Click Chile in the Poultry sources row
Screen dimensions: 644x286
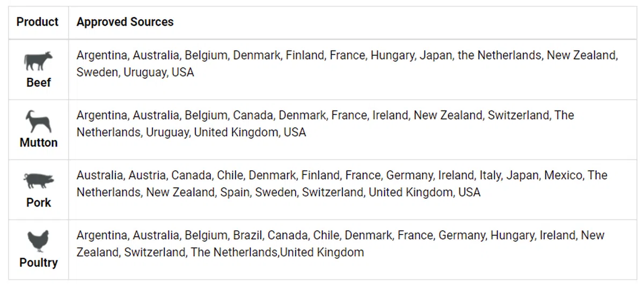[326, 236]
